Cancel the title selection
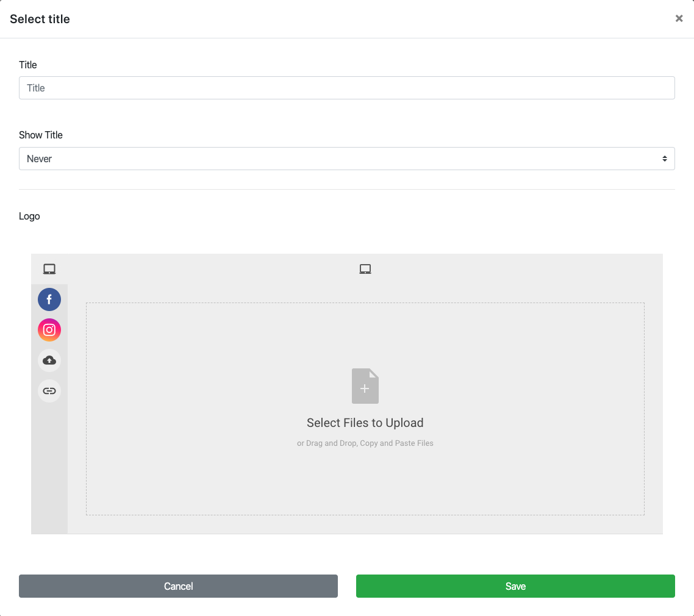The image size is (694, 616). pyautogui.click(x=178, y=586)
